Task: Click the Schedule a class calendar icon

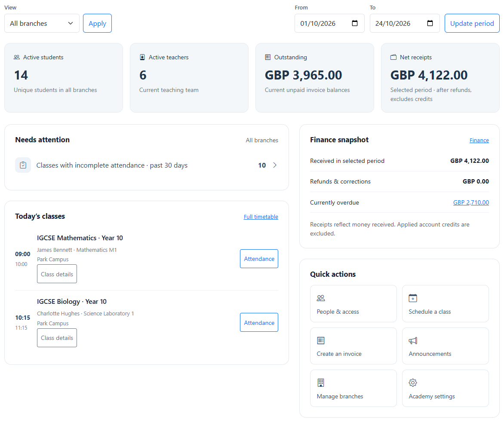Action: [413, 298]
